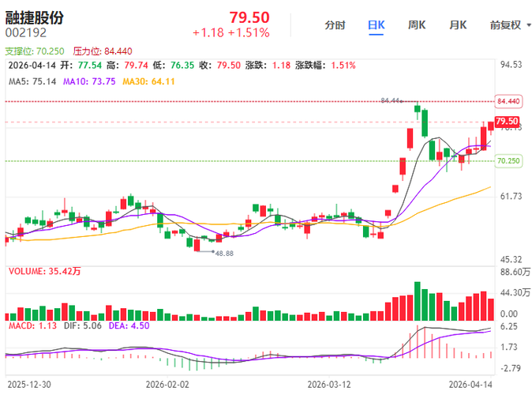Click the MA30: 64.11 indicator label
Screen dimensions: 532x395
click(148, 81)
